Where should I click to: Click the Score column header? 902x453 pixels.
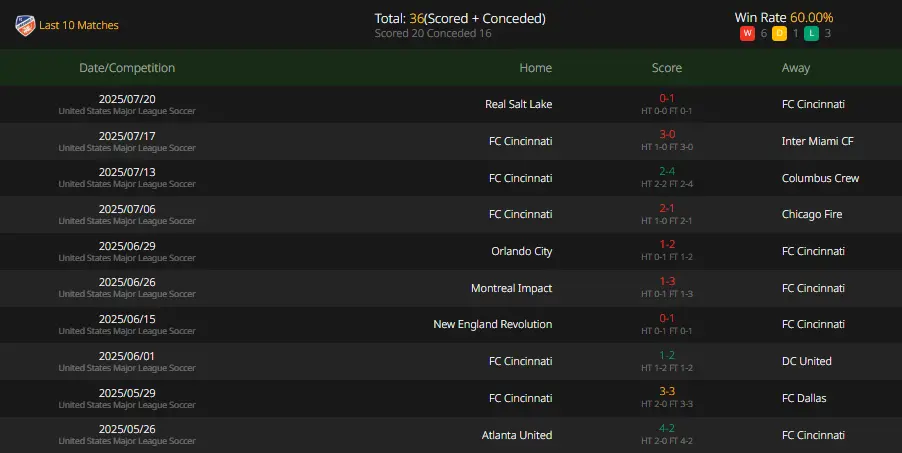point(667,68)
